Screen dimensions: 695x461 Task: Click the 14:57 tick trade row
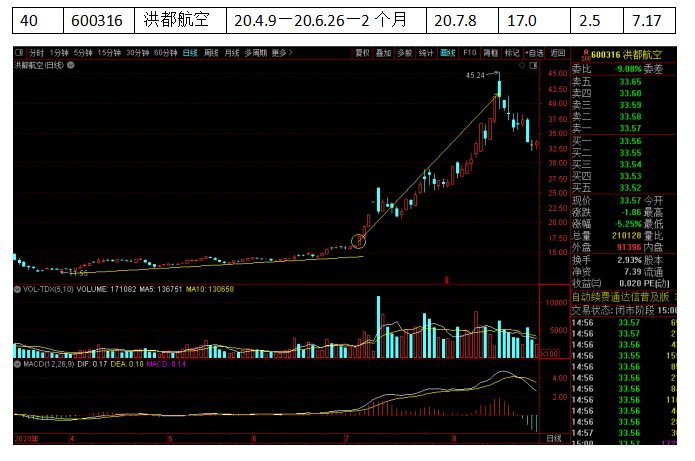(x=623, y=433)
